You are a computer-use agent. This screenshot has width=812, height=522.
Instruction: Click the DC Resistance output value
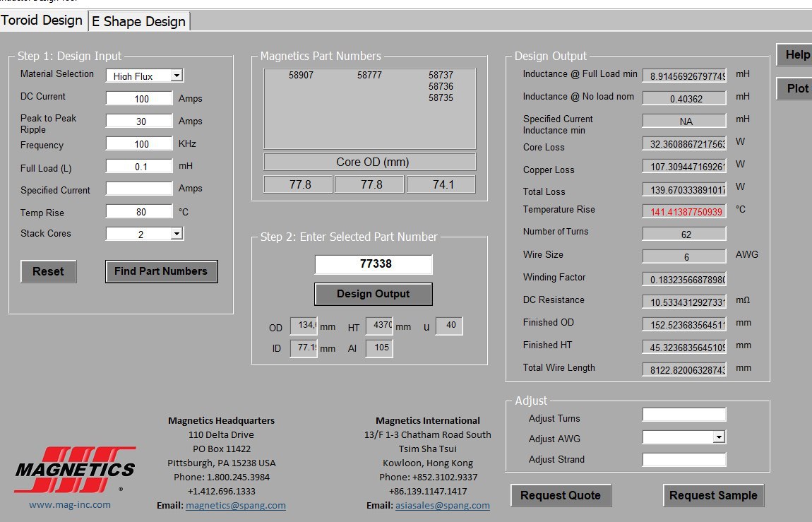point(684,302)
